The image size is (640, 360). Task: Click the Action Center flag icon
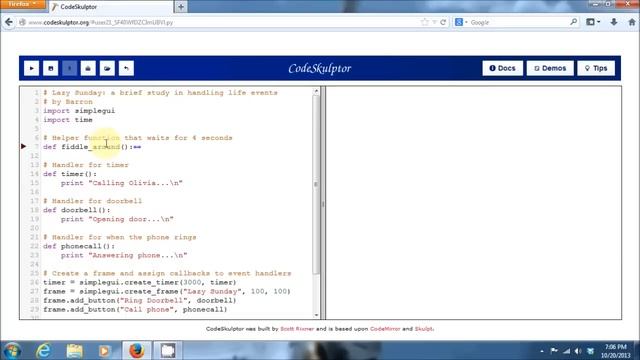point(554,351)
